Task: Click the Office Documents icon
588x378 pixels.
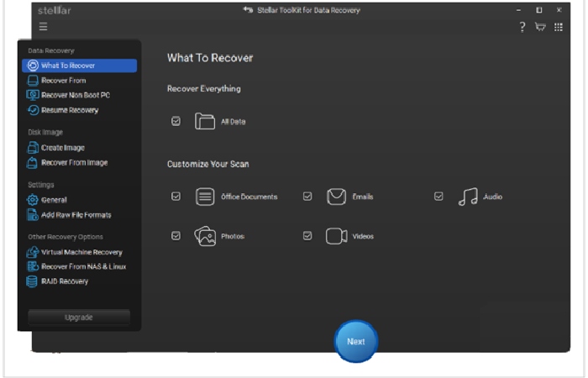Action: [x=205, y=197]
